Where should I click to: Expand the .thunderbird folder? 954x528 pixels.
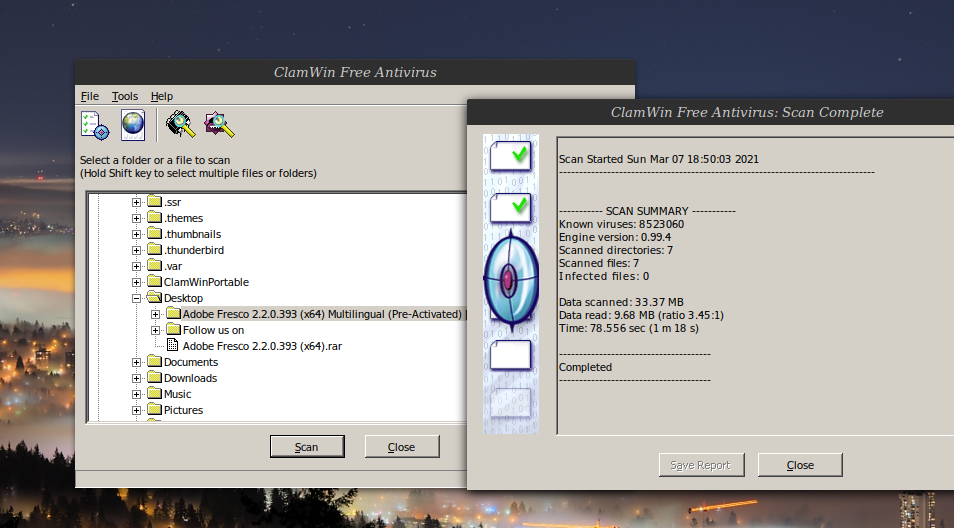[136, 250]
